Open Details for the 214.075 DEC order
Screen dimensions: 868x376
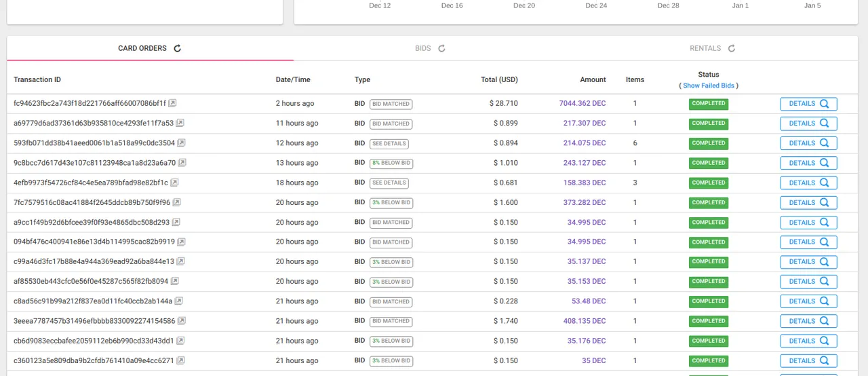pyautogui.click(x=808, y=143)
